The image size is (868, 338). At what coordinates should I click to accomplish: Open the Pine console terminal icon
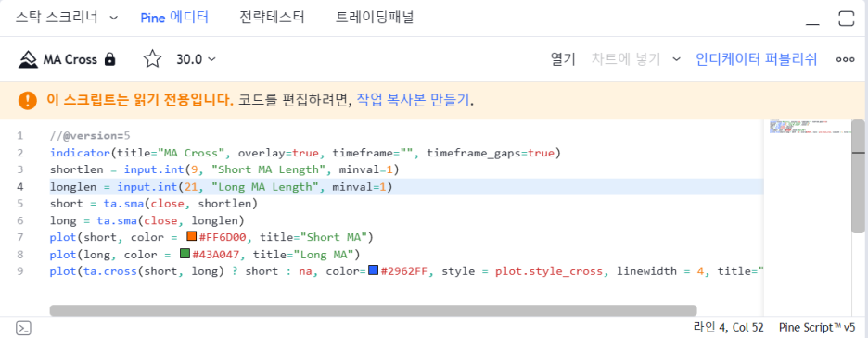[23, 328]
